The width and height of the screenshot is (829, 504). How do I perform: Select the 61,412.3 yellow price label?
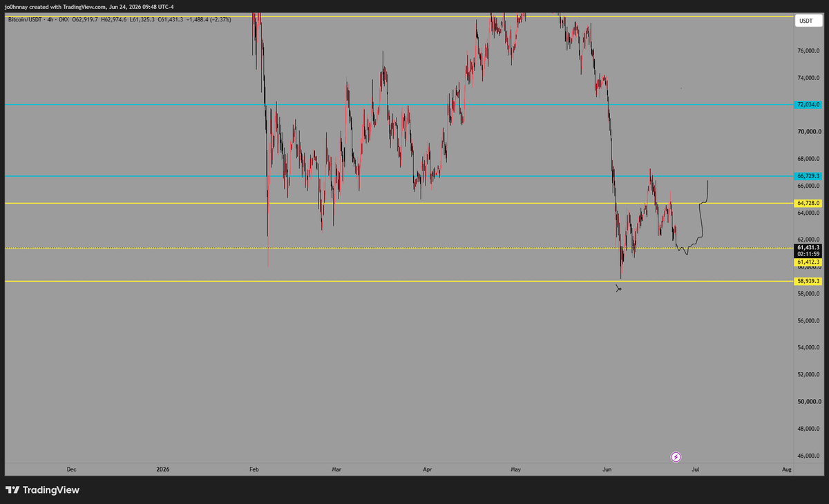[x=808, y=262]
